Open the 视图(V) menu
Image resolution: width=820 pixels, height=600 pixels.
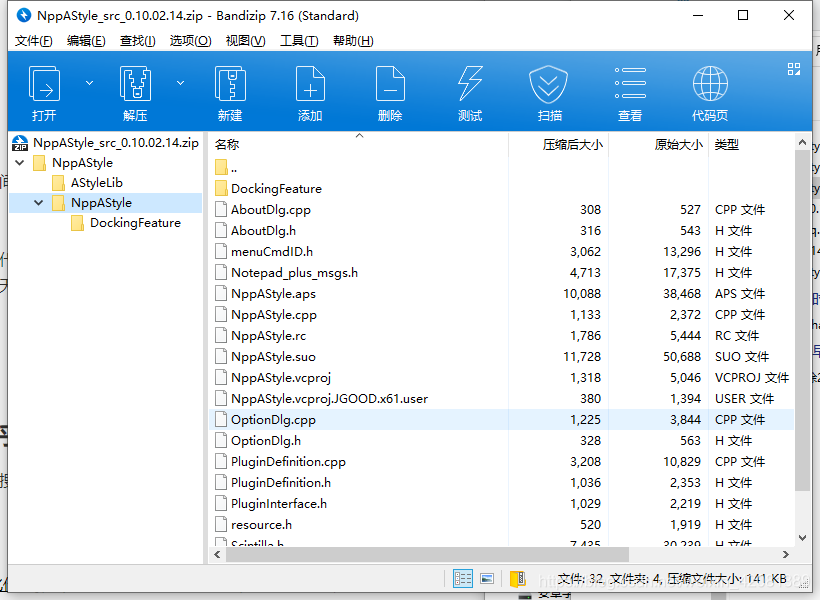245,41
